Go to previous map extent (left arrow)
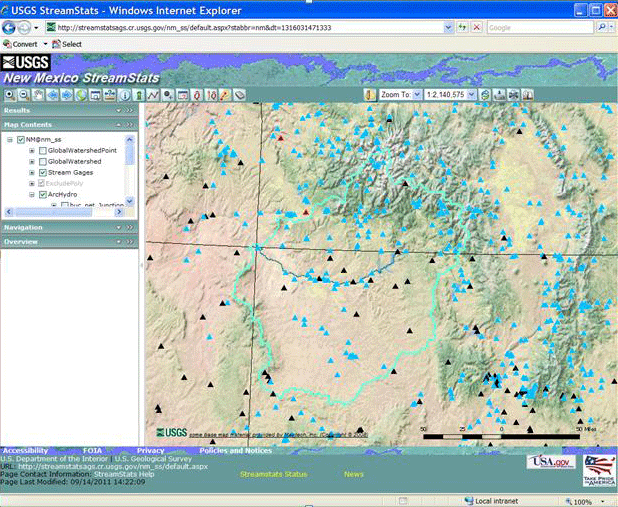The image size is (618, 507). tap(52, 95)
